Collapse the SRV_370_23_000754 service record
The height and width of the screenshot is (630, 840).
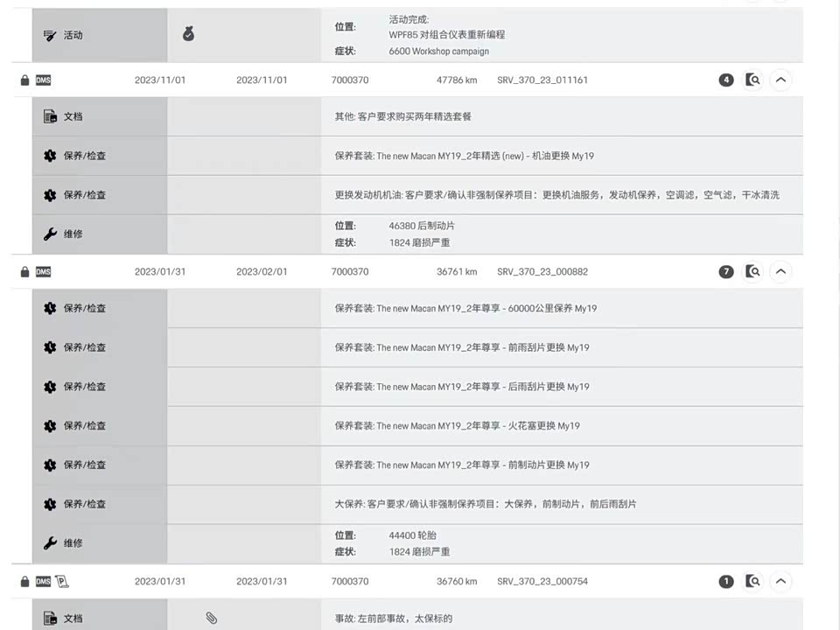point(780,581)
